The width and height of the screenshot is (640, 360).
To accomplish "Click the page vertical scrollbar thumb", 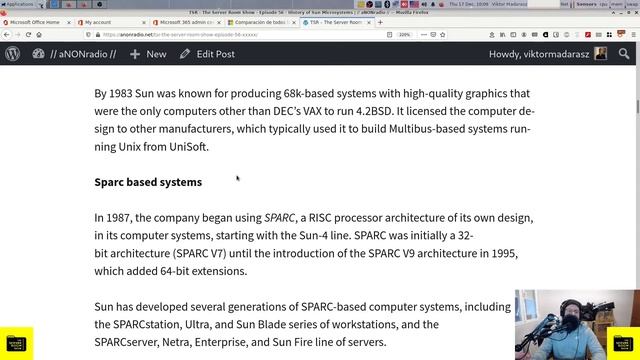I will coord(638,107).
